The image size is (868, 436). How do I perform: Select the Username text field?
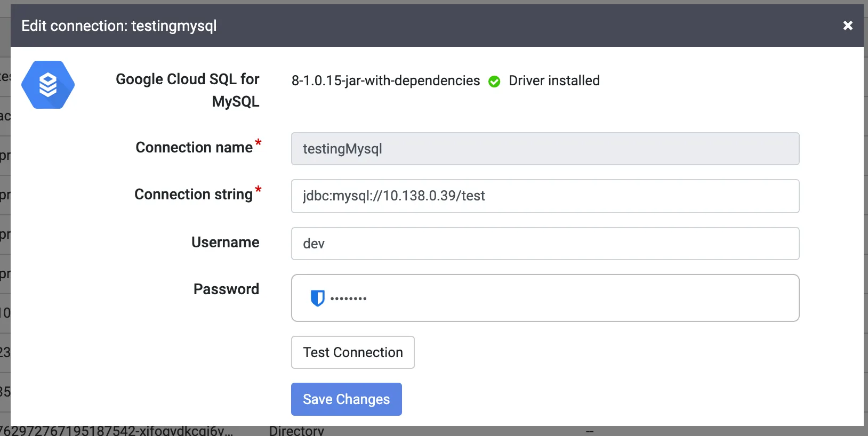tap(545, 244)
